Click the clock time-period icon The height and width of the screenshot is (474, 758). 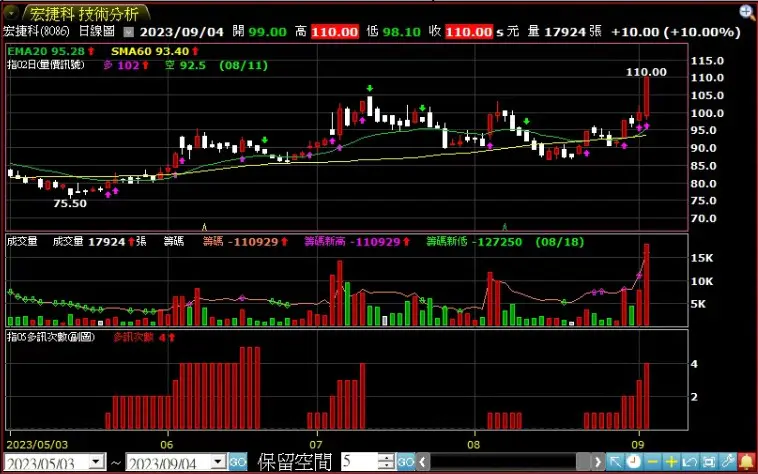(633, 462)
